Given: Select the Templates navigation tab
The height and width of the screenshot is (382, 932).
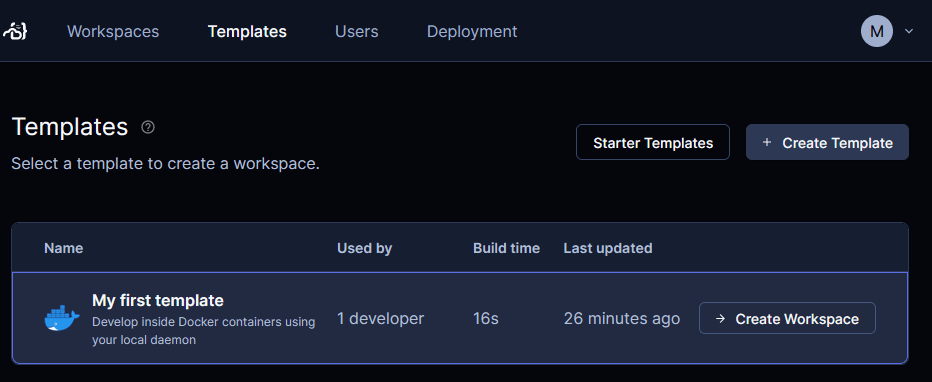Looking at the screenshot, I should [247, 31].
